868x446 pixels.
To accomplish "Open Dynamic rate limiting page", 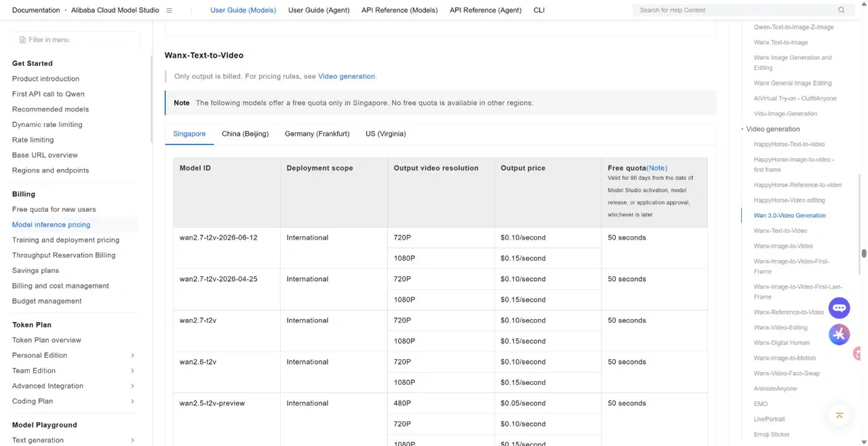I will pos(47,125).
